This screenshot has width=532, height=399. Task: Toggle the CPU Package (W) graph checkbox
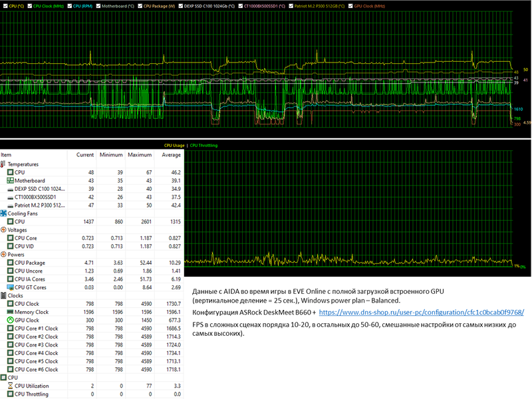pos(140,6)
